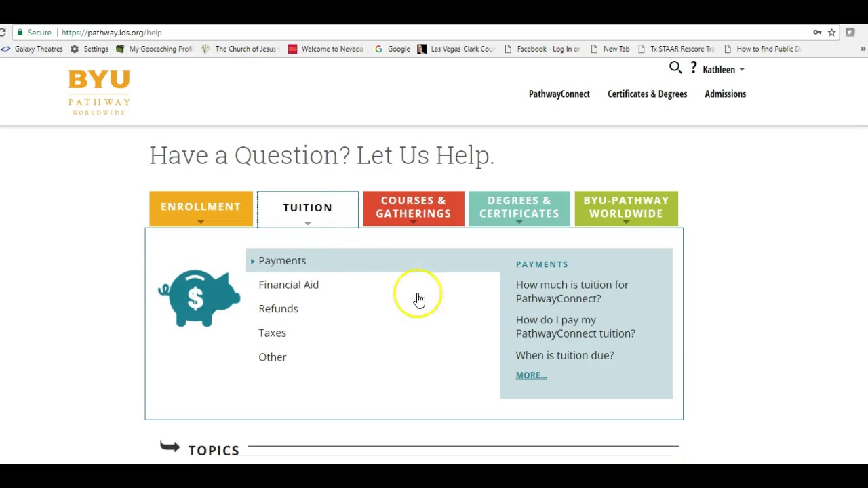868x488 pixels.
Task: Select the BYU-Pathway Worldwide tab
Action: [626, 208]
